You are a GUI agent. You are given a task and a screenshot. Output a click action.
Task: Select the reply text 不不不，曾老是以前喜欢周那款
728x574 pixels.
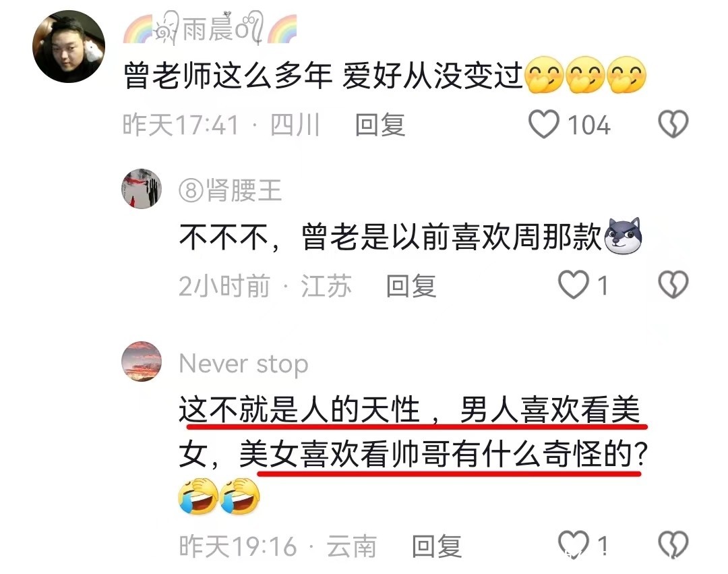click(x=390, y=237)
